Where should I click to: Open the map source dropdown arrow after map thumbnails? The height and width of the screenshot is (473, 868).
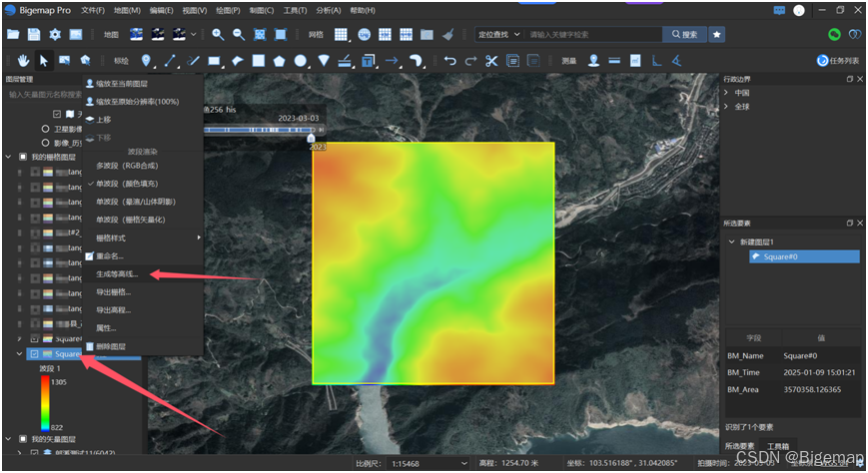tap(193, 34)
